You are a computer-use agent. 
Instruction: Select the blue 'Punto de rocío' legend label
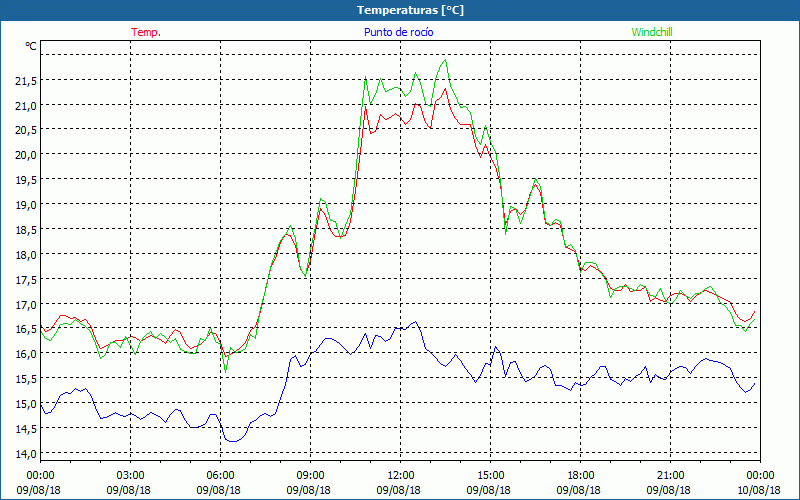coord(398,32)
